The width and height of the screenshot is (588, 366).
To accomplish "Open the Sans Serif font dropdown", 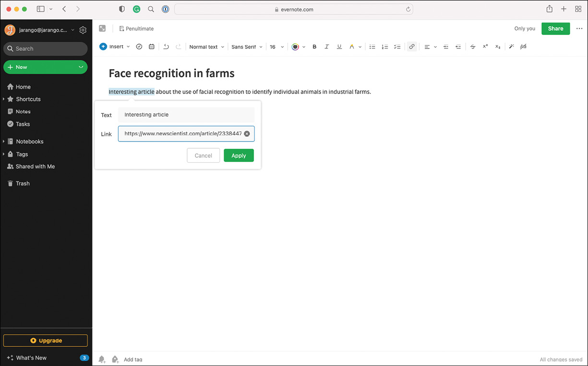I will 246,47.
